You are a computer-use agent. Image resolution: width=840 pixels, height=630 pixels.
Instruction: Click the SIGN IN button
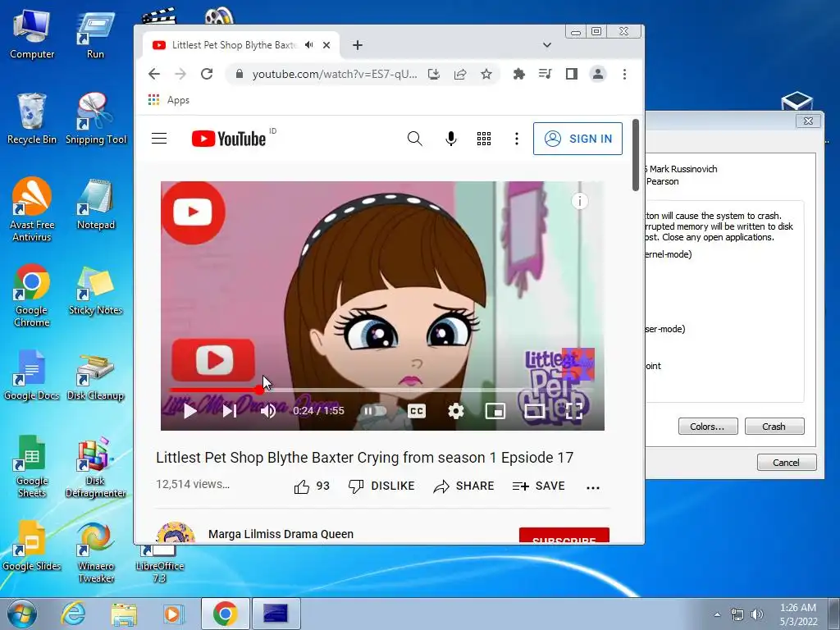[x=577, y=139]
